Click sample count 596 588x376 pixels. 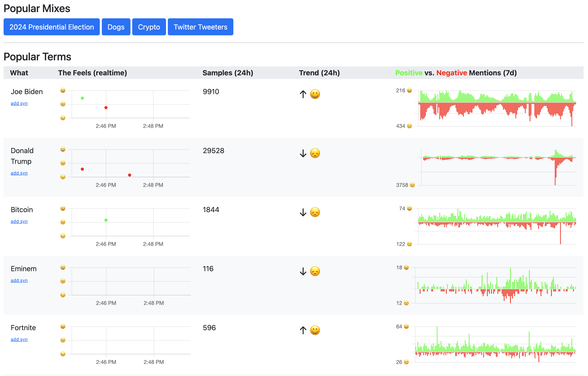[209, 328]
